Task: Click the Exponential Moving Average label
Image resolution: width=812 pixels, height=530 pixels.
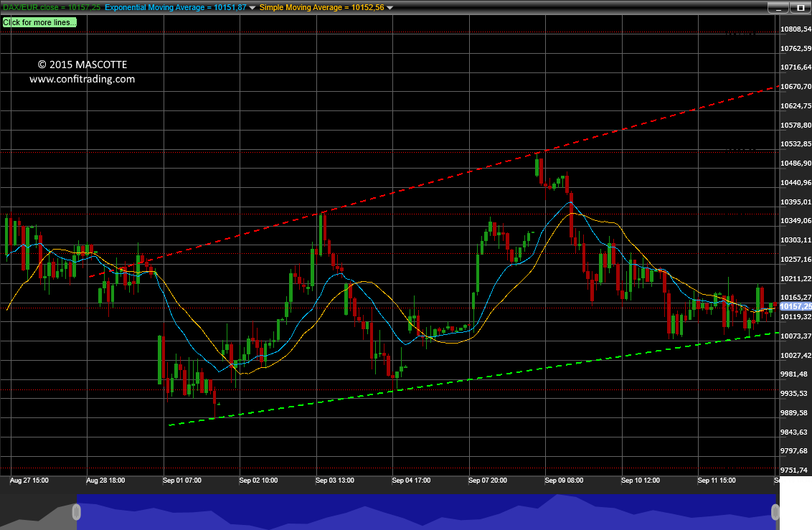Action: (x=175, y=7)
